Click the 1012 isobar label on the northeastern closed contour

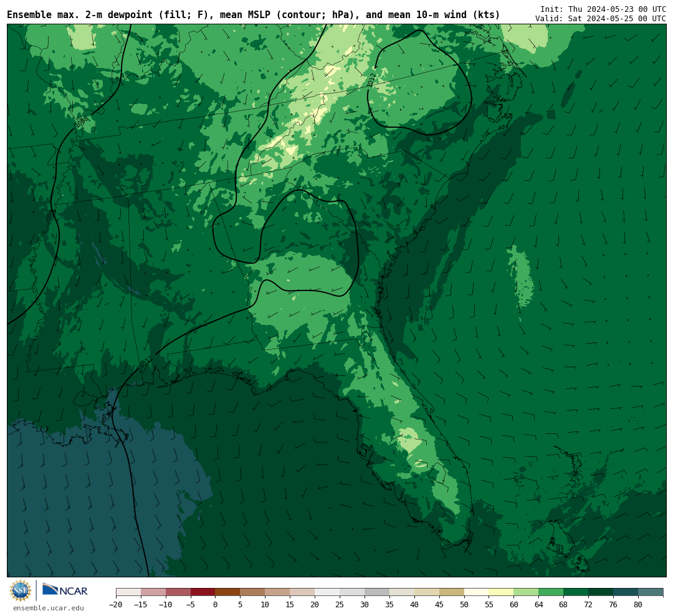371,79
